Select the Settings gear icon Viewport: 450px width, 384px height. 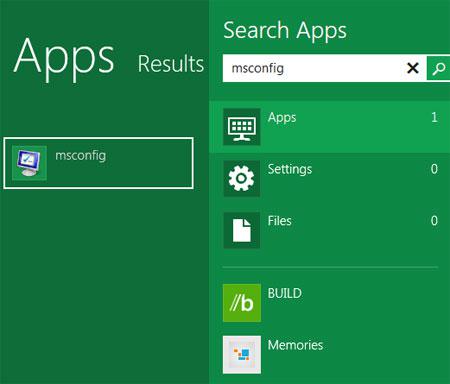[242, 179]
